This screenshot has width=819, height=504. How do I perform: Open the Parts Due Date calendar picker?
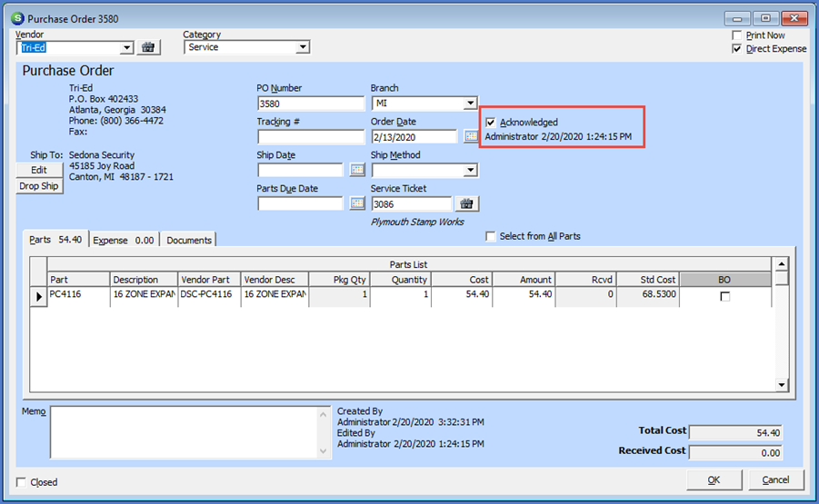(357, 203)
